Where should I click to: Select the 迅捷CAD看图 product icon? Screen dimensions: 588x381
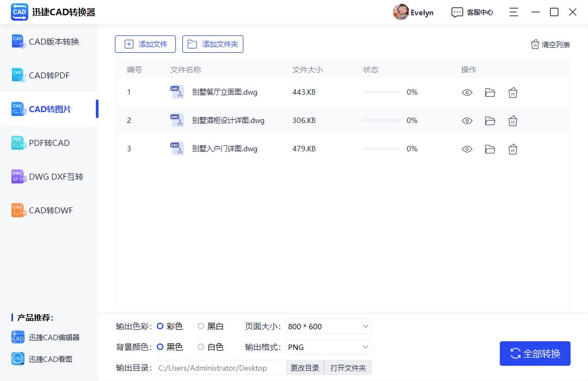pyautogui.click(x=18, y=359)
